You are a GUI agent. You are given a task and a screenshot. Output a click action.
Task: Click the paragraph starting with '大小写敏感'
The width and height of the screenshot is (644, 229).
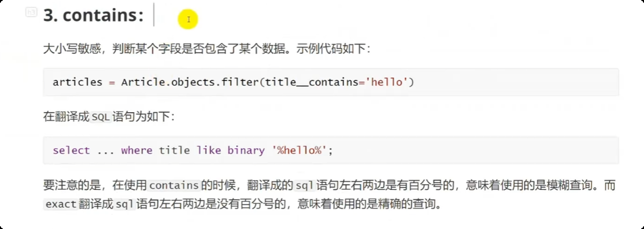[207, 49]
